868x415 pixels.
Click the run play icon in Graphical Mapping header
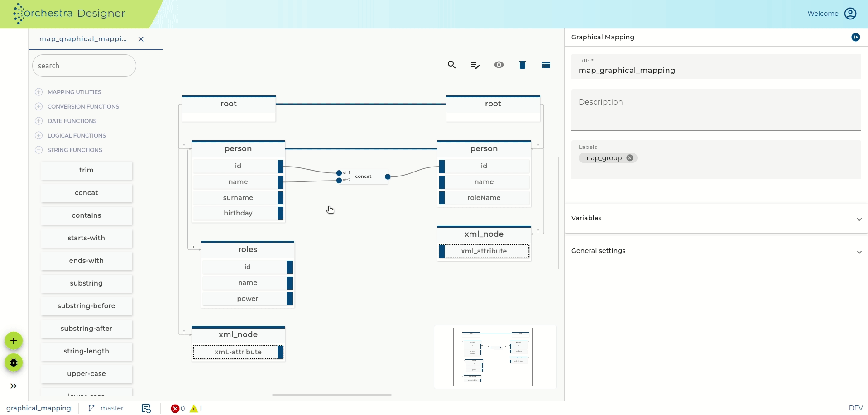point(855,37)
